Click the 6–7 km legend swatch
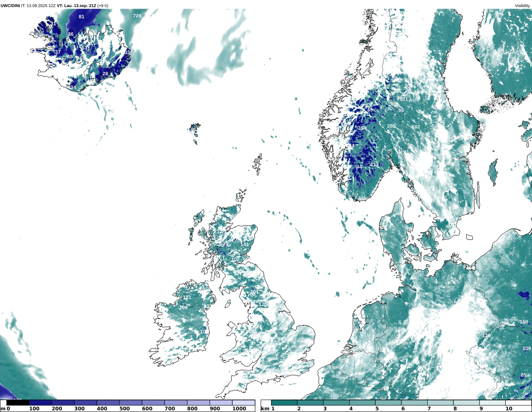Image resolution: width=532 pixels, height=412 pixels. tap(414, 402)
